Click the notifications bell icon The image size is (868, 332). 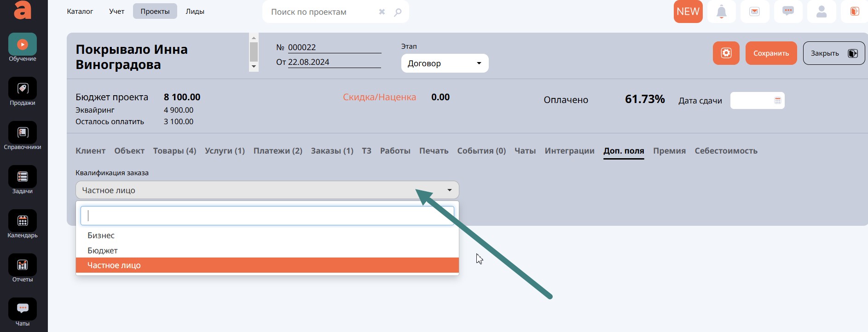pos(721,12)
